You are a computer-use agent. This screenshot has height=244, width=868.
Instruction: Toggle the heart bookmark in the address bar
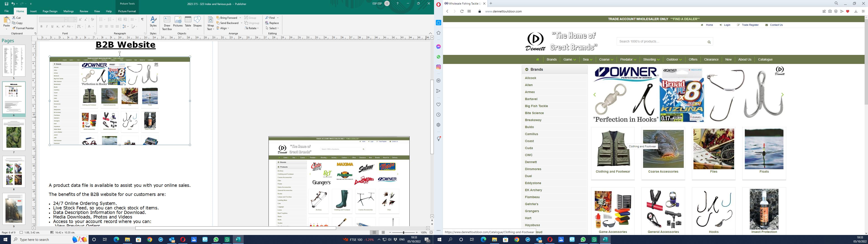pos(848,12)
